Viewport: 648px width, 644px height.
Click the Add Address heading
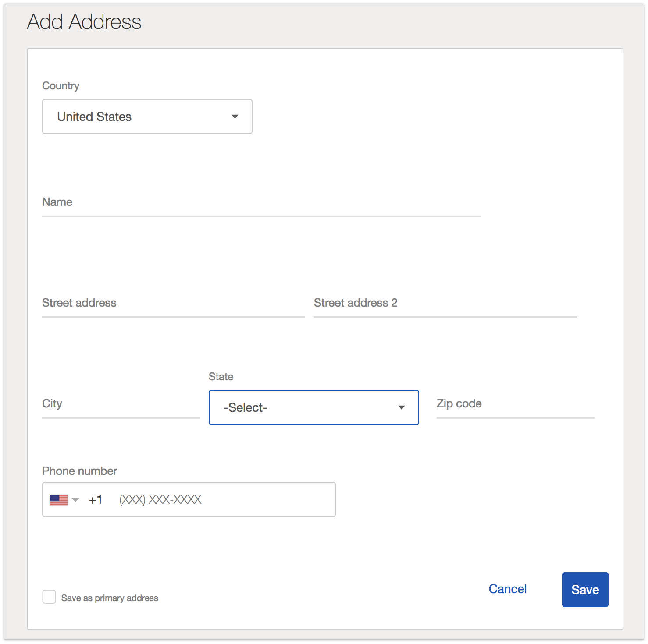84,22
